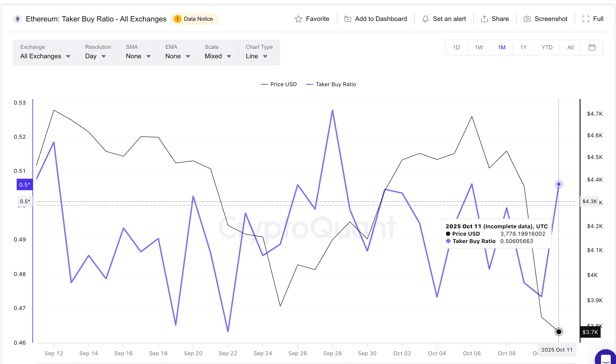The height and width of the screenshot is (364, 616).
Task: Select the All time range button
Action: [x=570, y=47]
